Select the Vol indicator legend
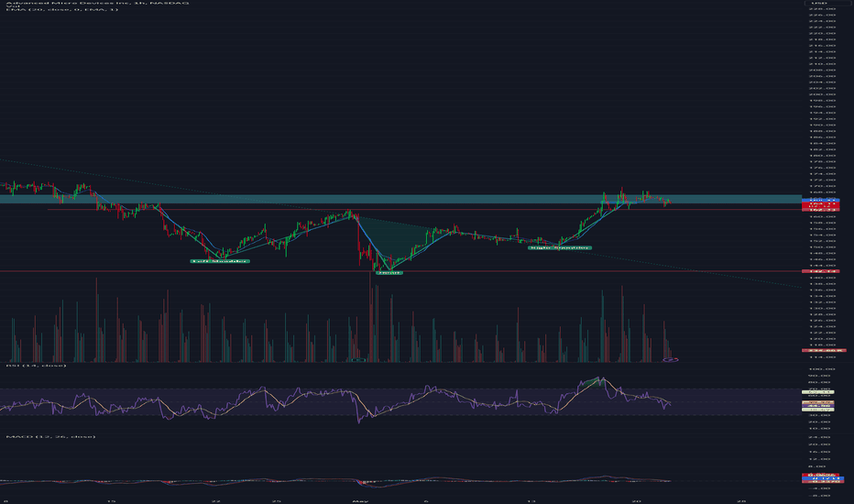Viewport: 854px width, 504px height. click(x=12, y=6)
